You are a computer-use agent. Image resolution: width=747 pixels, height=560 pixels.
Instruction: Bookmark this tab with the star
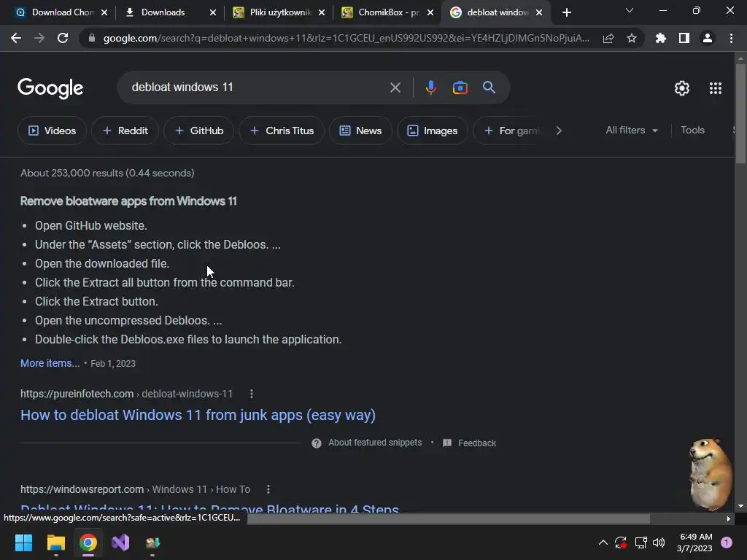click(x=632, y=38)
